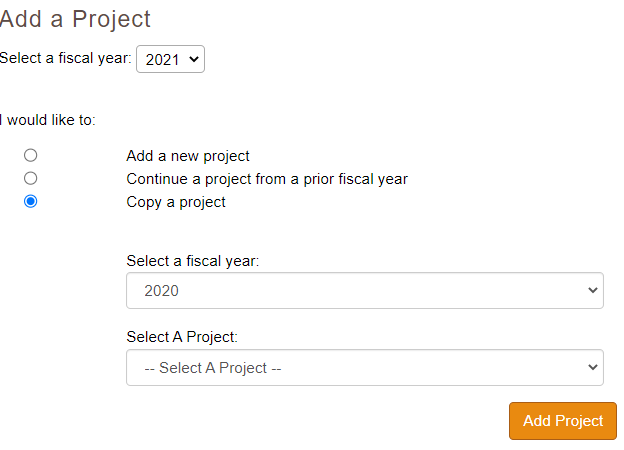Open the fiscal year dropdown showing 2020
The width and height of the screenshot is (624, 450).
[364, 291]
